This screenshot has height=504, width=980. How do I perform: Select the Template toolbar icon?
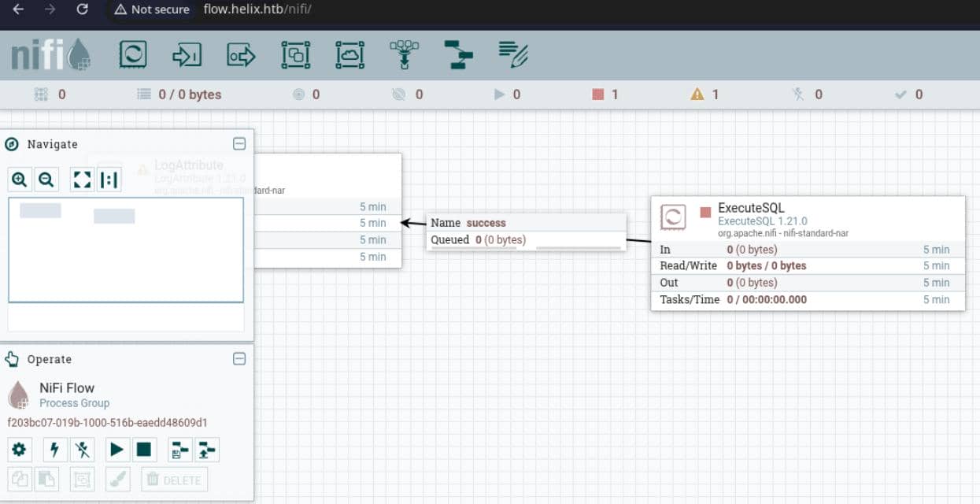click(458, 54)
